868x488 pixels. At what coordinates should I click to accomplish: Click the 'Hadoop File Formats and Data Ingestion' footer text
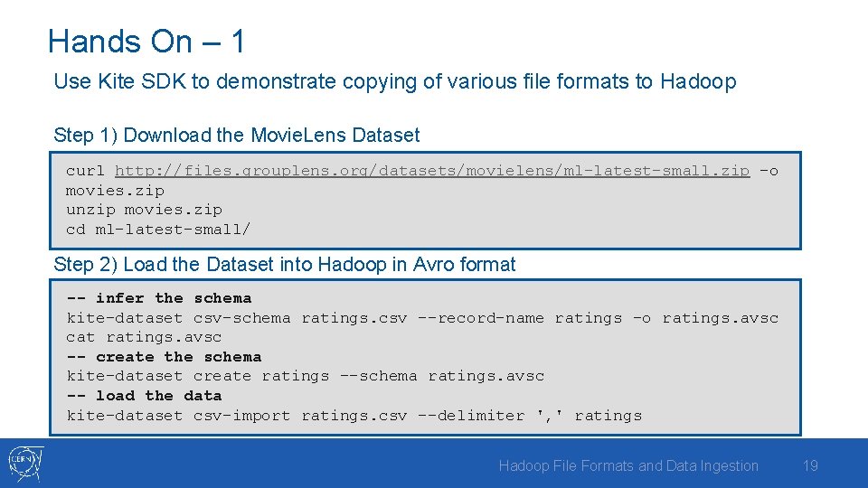coord(628,466)
